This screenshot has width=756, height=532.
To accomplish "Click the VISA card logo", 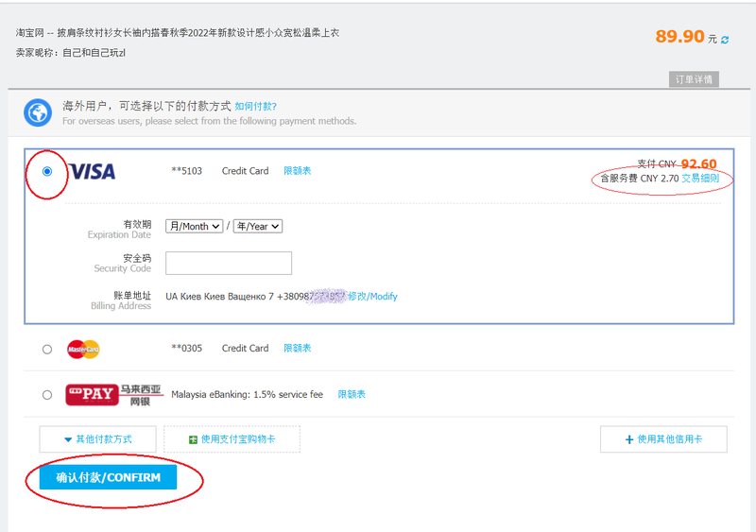I will [x=92, y=171].
